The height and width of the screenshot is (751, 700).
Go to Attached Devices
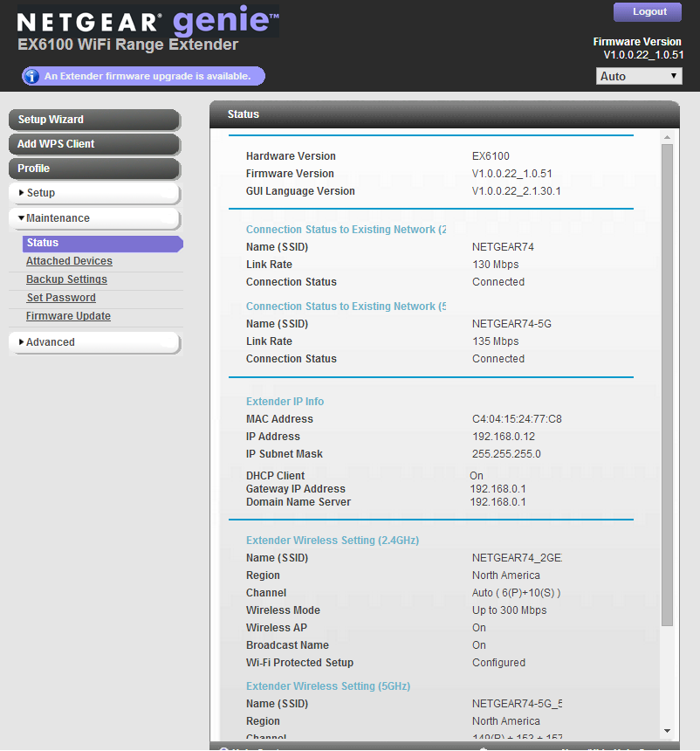point(69,261)
